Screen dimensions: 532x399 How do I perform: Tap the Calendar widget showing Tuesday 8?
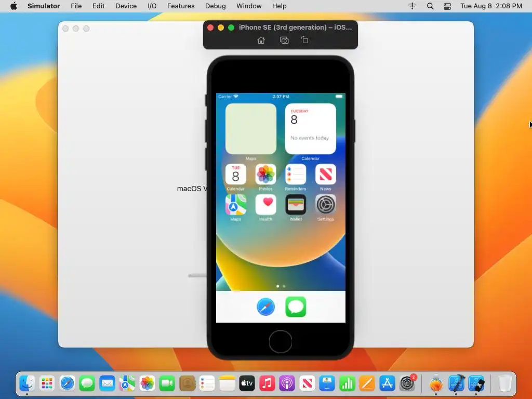coord(311,129)
